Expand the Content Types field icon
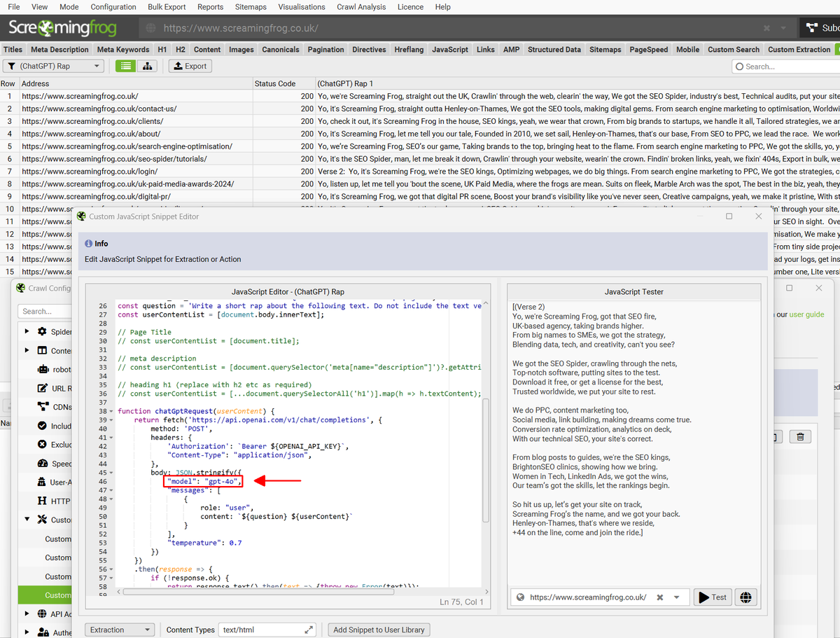 click(x=309, y=630)
